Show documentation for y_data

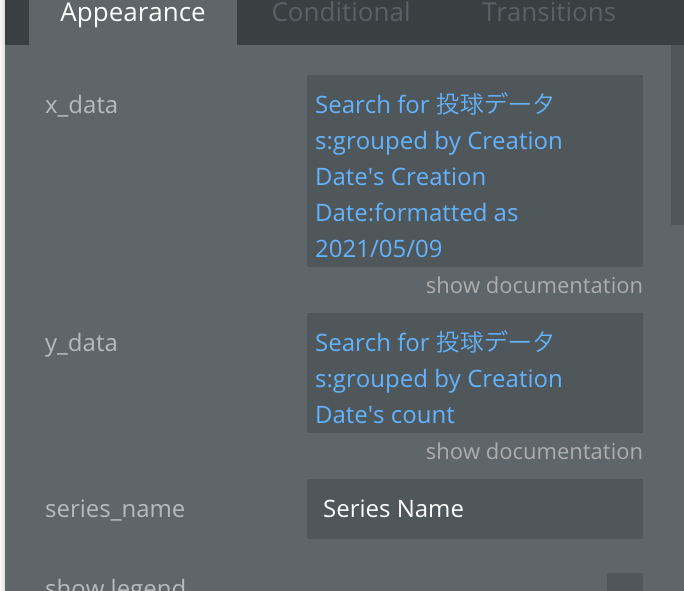pyautogui.click(x=534, y=451)
